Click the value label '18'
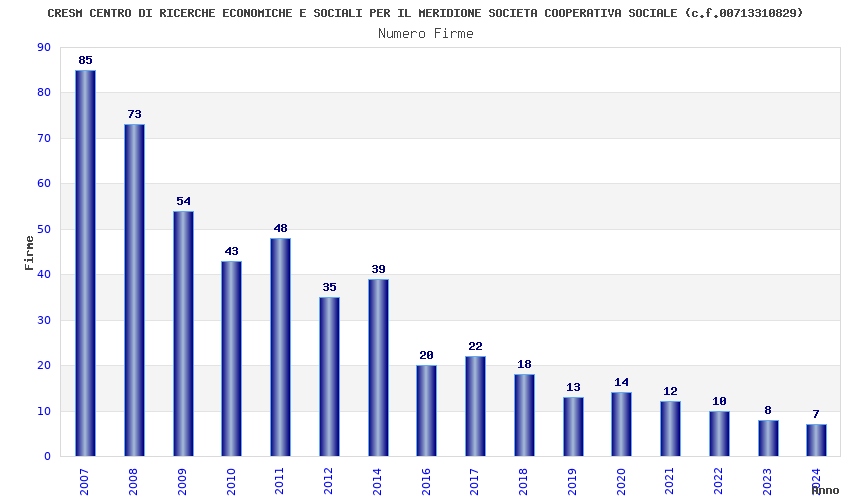 click(524, 364)
